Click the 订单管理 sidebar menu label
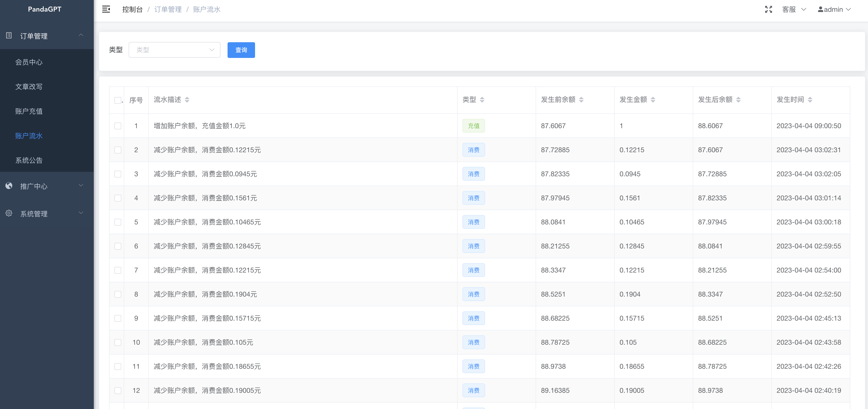This screenshot has height=409, width=868. coord(34,36)
